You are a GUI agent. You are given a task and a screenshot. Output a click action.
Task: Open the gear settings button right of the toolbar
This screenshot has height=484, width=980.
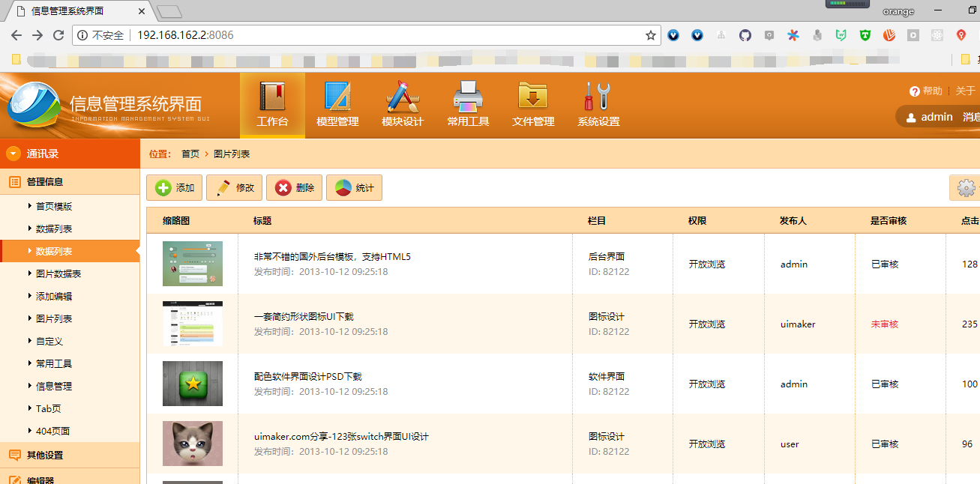(966, 188)
